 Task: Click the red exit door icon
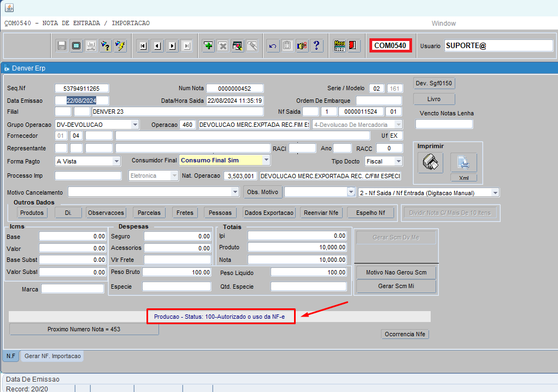click(x=353, y=45)
